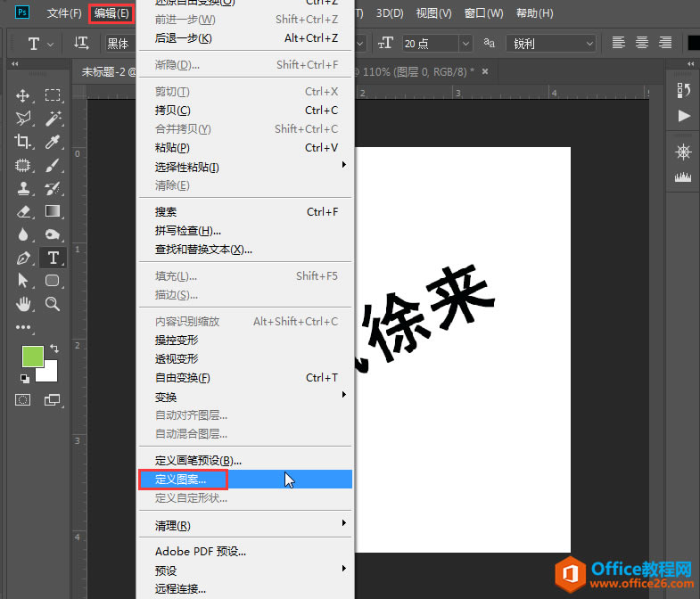Open the Actions panel play icon
The width and height of the screenshot is (700, 599).
click(683, 116)
